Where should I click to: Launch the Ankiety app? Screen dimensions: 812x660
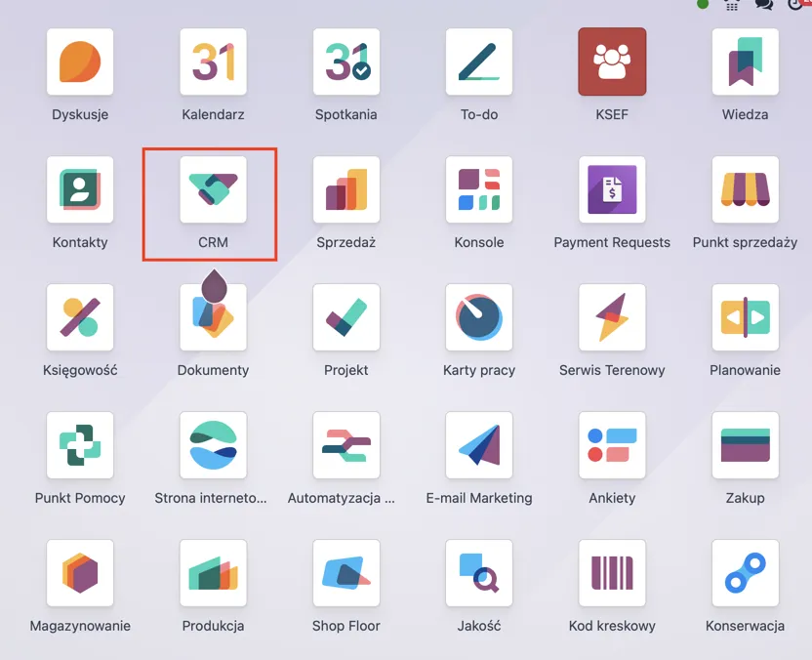(612, 445)
